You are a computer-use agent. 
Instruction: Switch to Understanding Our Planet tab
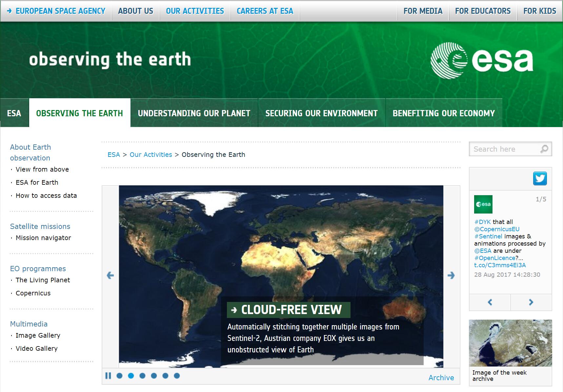pyautogui.click(x=194, y=113)
